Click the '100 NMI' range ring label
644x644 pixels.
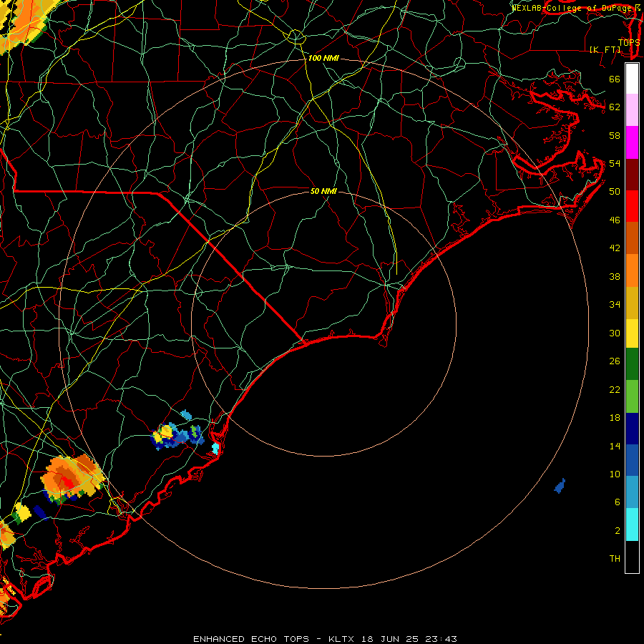pos(323,59)
